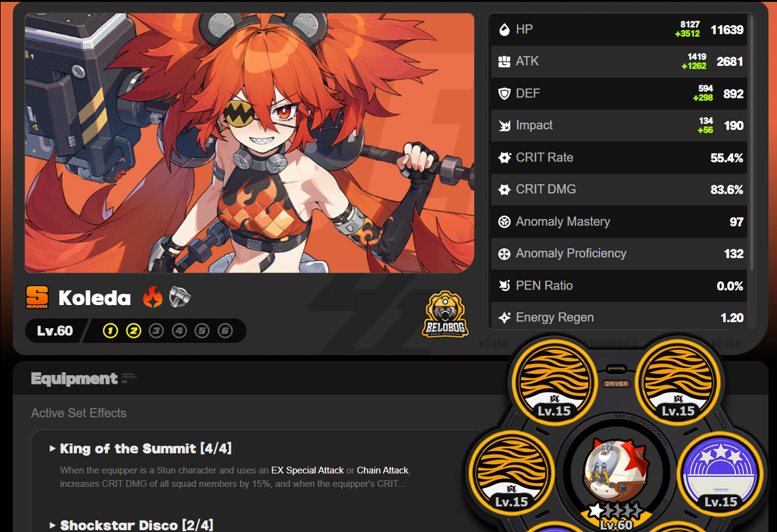Click the EX Special Attack highlighted term
The width and height of the screenshot is (777, 532).
point(307,470)
